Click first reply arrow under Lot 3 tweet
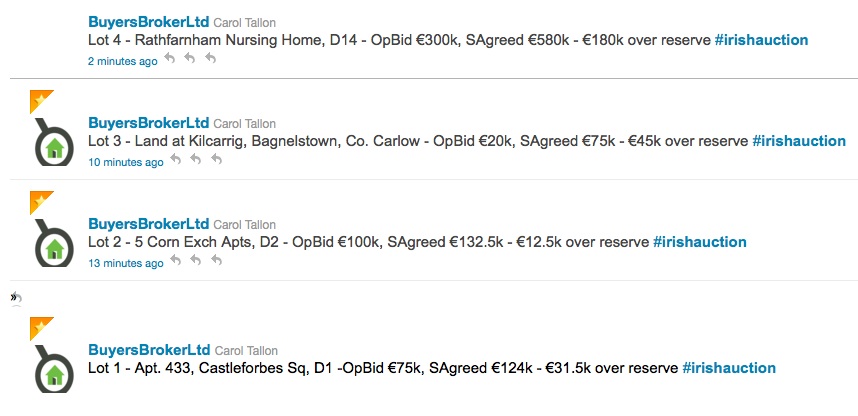The image size is (858, 416). tap(176, 161)
